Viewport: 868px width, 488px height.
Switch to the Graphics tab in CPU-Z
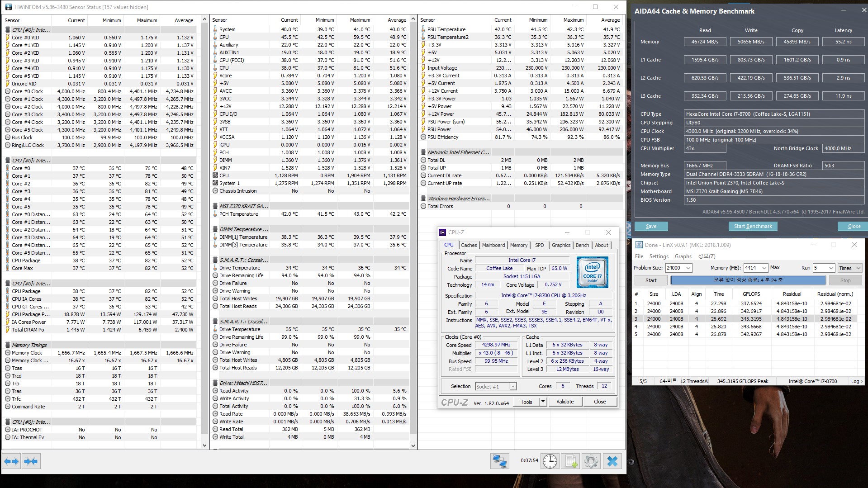(x=561, y=245)
